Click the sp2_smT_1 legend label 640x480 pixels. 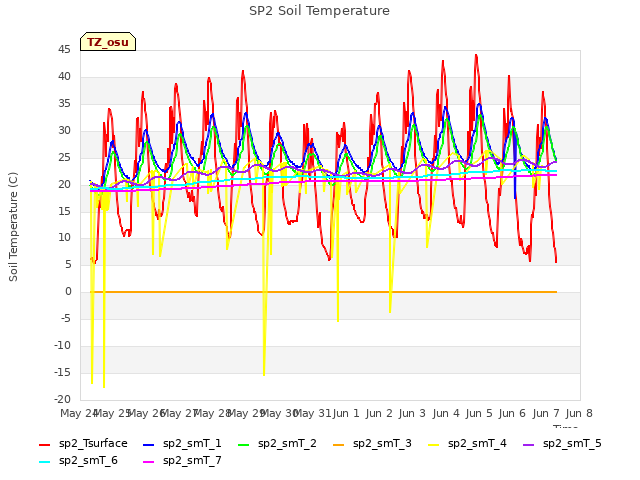(192, 443)
